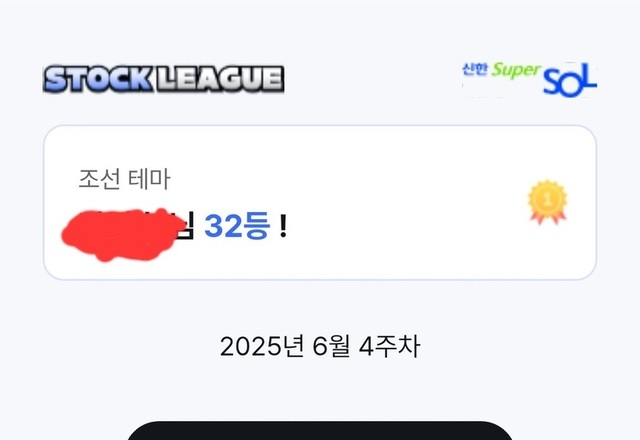Tap the 6월 month text

coord(331,347)
